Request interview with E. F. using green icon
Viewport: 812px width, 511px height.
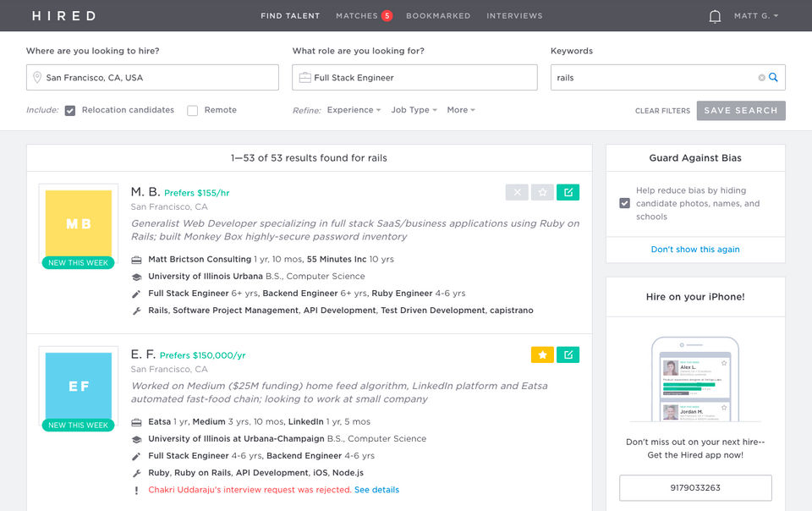(568, 354)
